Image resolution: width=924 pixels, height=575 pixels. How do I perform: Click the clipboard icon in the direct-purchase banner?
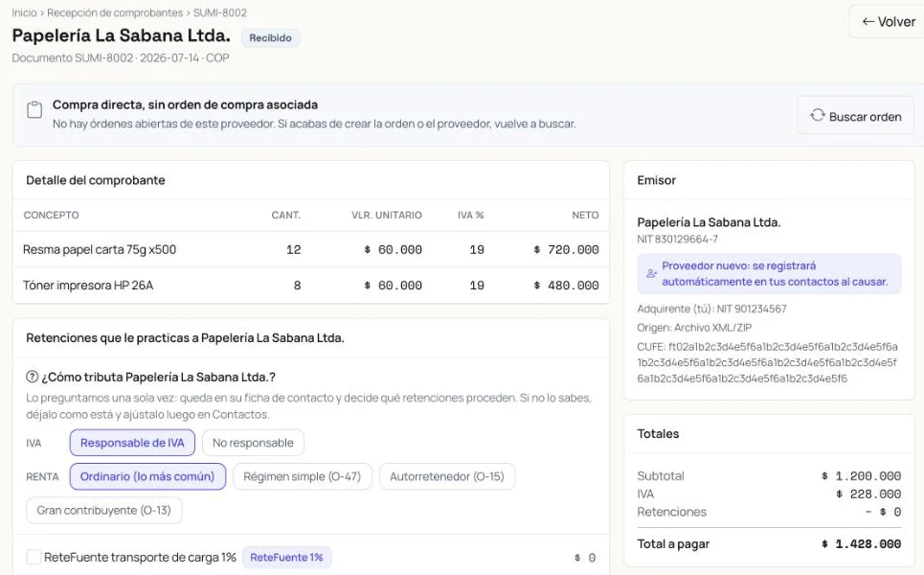[34, 109]
